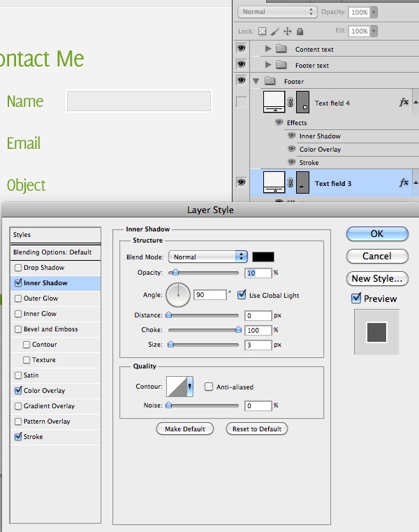Click link icon on Text field 3 layer
This screenshot has height=532, width=419.
291,183
